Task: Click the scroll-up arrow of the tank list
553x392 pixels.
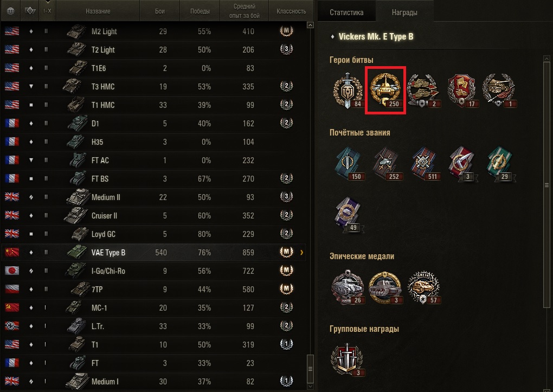Action: point(310,25)
